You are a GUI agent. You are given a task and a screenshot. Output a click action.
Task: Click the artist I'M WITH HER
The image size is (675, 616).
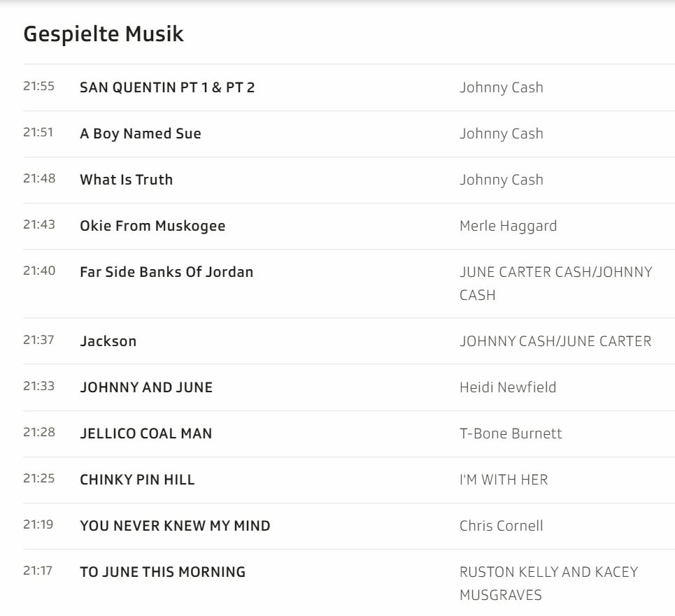pyautogui.click(x=504, y=480)
